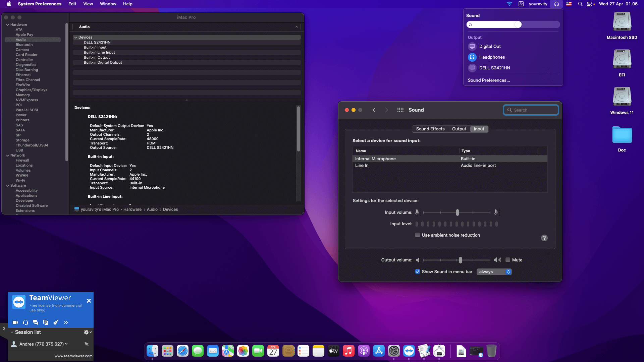This screenshot has width=644, height=362.
Task: Open the Edit menu
Action: pos(72,4)
